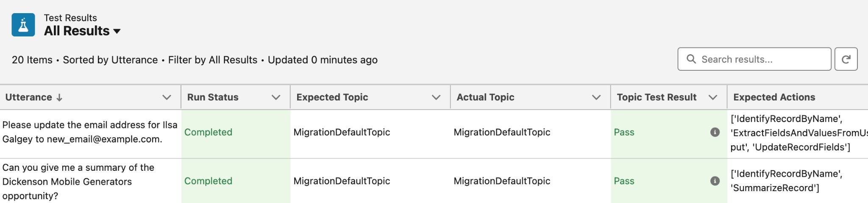868x203 pixels.
Task: Select the Dickenson Mobile Generators utterance cell
Action: 90,181
